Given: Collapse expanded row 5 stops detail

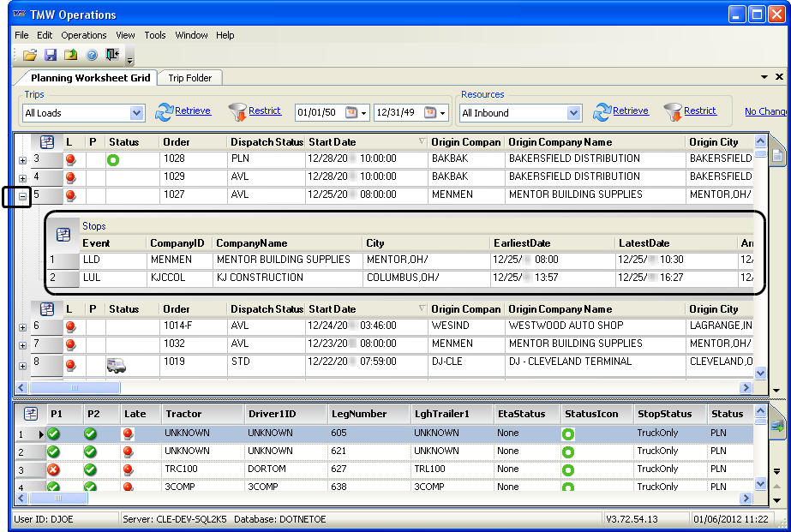Looking at the screenshot, I should 22,196.
